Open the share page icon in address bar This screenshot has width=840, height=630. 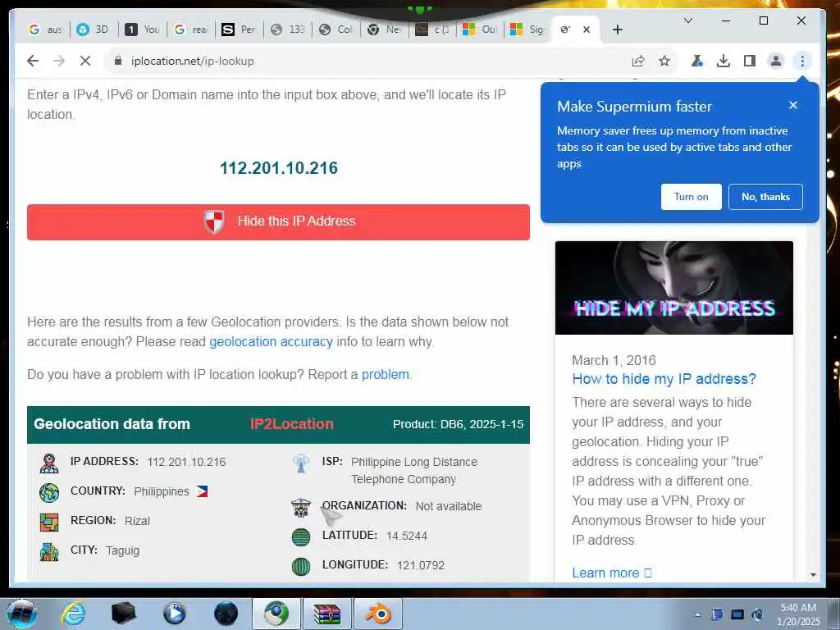coord(638,61)
